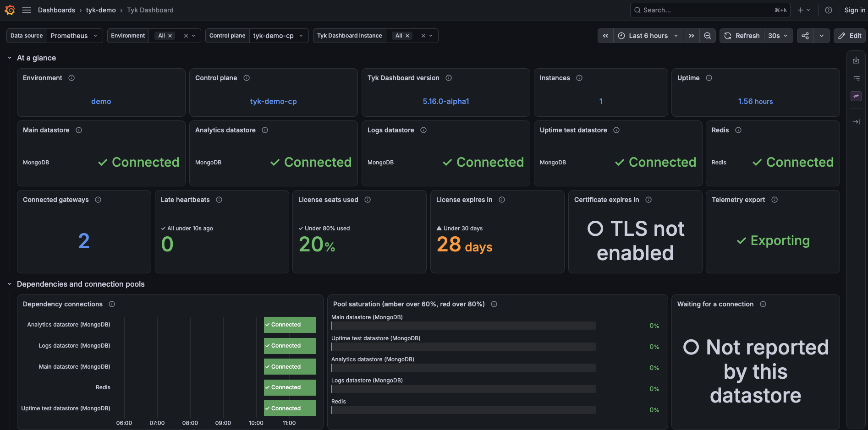Click the Sign in link
This screenshot has width=868, height=430.
[x=855, y=10]
